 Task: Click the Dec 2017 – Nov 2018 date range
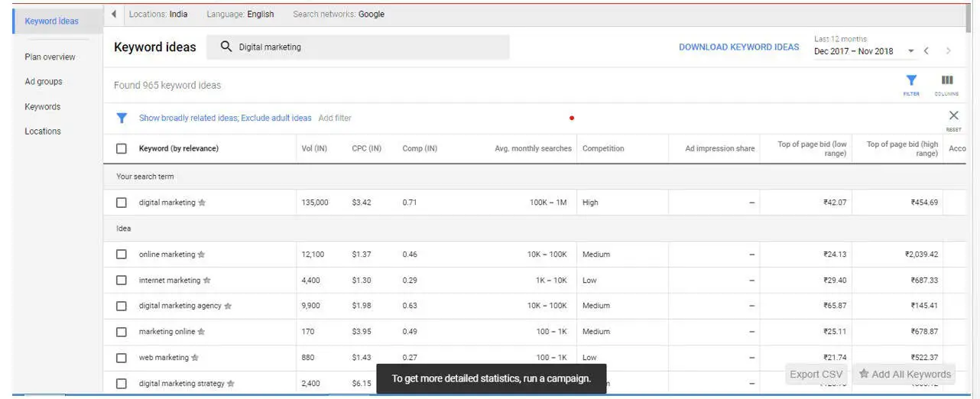pyautogui.click(x=854, y=51)
